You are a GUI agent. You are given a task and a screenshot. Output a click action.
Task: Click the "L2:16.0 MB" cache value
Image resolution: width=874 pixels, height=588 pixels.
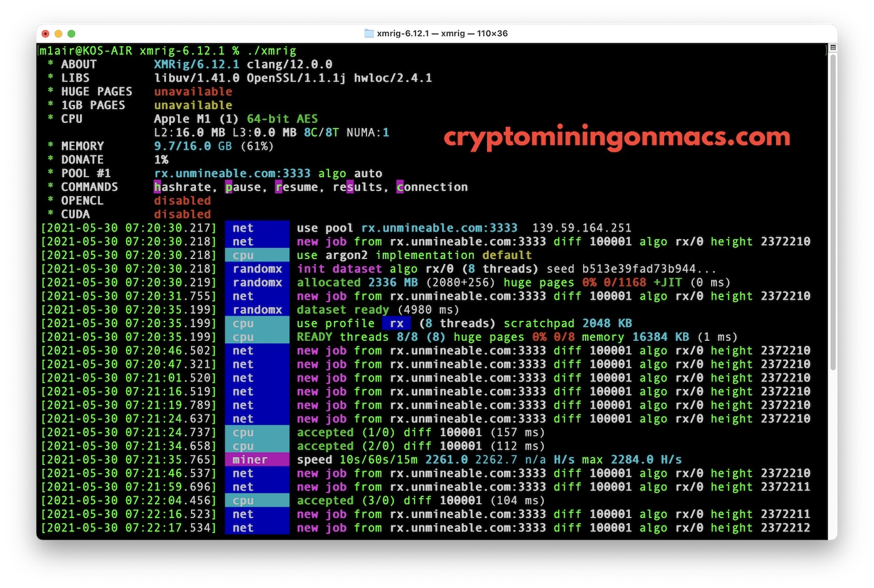(190, 132)
